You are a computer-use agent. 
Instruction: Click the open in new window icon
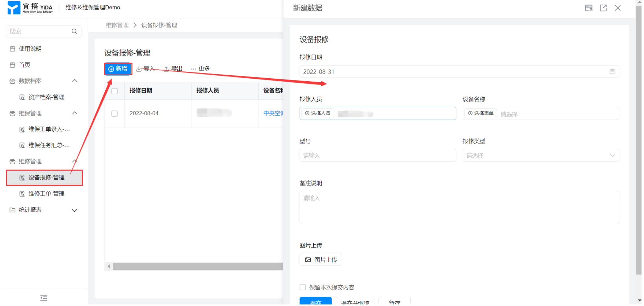603,8
